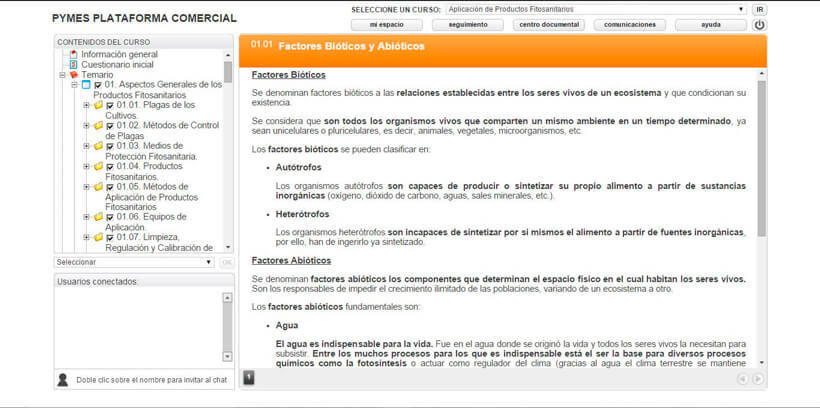Click folder icon for 01.06. Equipos de Aplicación
This screenshot has height=408, width=820.
[98, 217]
